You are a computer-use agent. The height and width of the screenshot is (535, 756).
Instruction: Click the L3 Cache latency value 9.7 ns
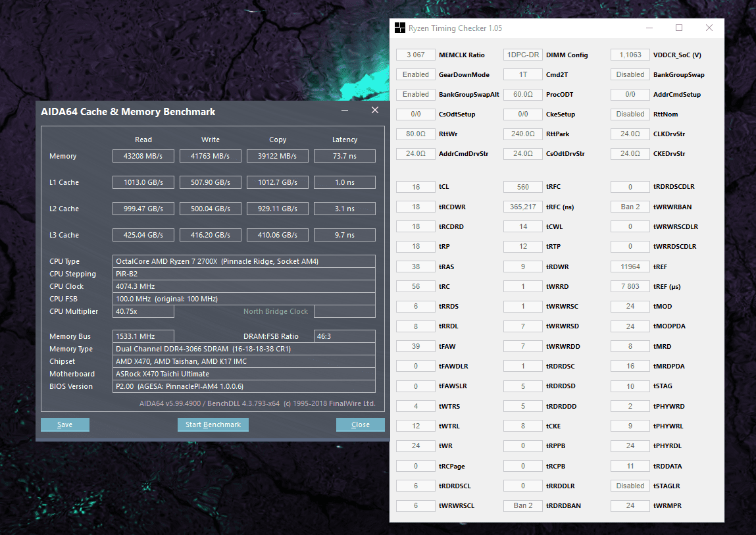(345, 235)
